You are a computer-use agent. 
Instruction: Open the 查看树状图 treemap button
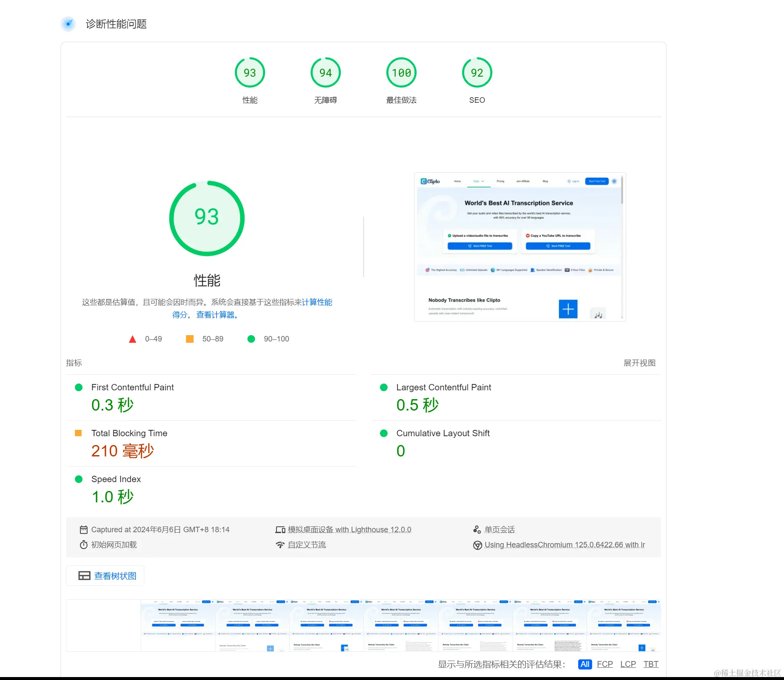pos(105,576)
